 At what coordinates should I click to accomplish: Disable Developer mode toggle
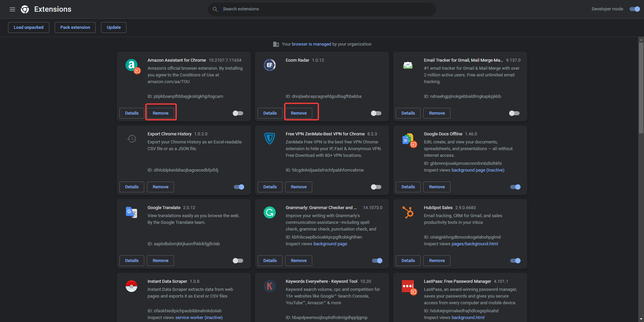pos(635,9)
